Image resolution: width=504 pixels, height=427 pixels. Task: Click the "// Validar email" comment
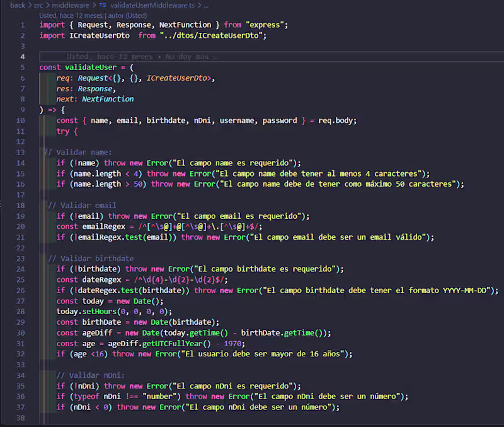tap(82, 205)
